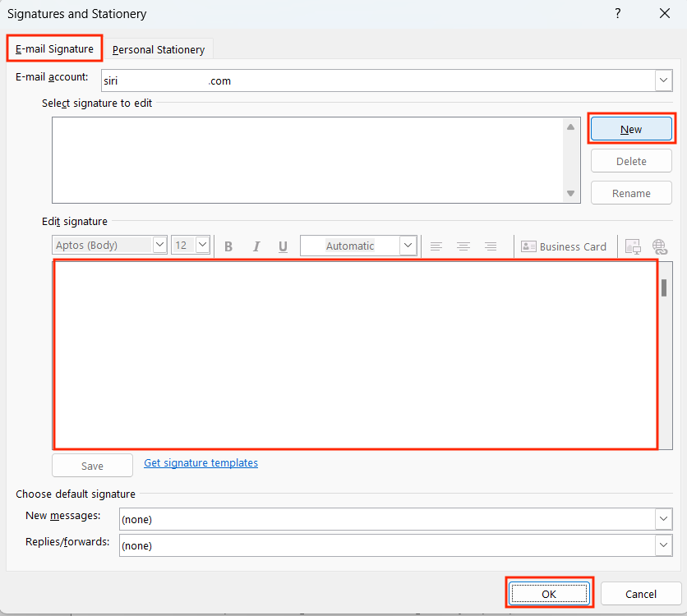Apply italic formatting to signature text
Screen dimensions: 687x616
[x=256, y=246]
